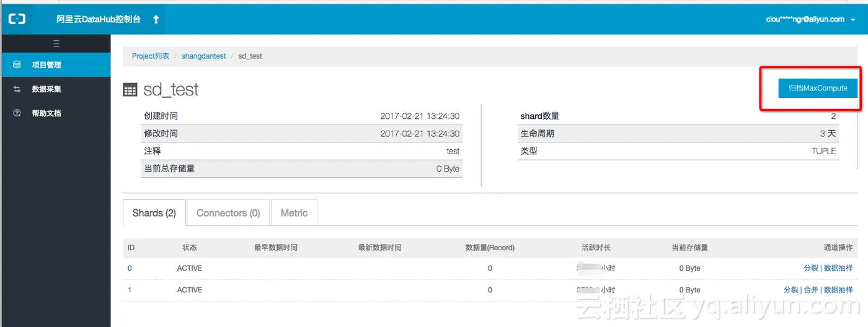Click the account email in header
This screenshot has width=868, height=327.
805,19
